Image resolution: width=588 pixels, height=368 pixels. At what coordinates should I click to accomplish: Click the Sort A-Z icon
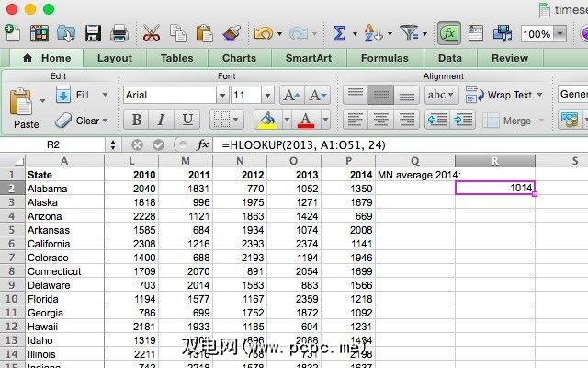tap(373, 33)
